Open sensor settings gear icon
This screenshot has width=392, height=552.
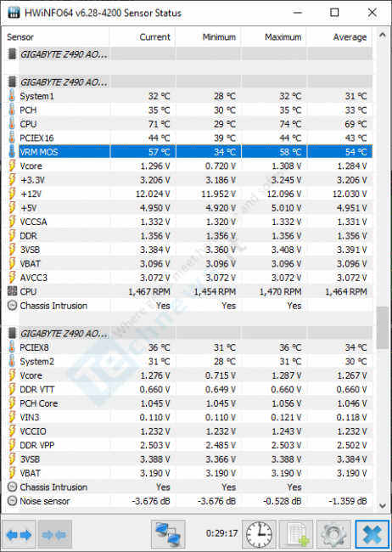(333, 534)
